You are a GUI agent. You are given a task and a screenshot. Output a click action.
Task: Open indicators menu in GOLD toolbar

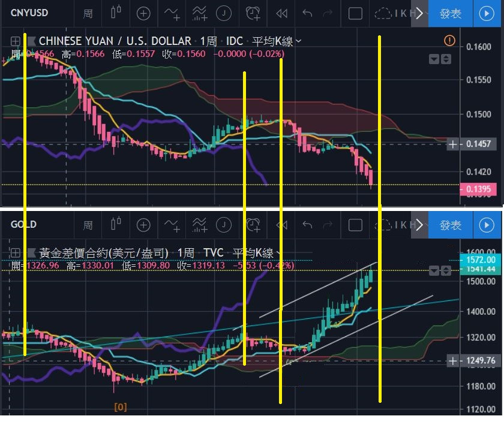coord(172,225)
